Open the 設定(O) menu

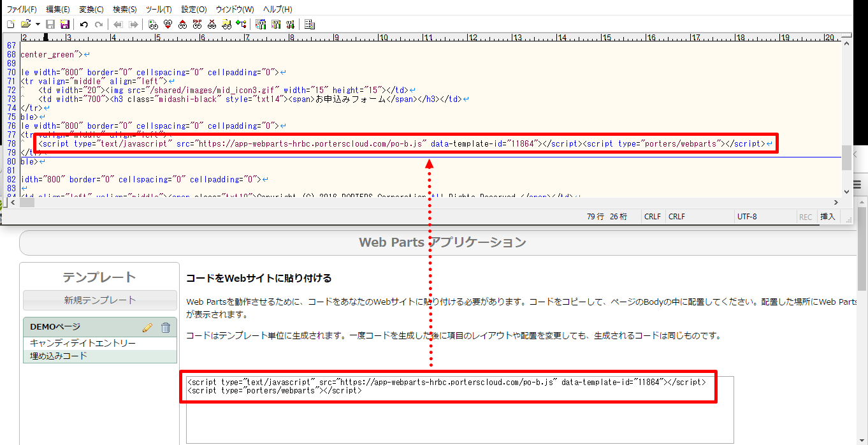pyautogui.click(x=194, y=10)
